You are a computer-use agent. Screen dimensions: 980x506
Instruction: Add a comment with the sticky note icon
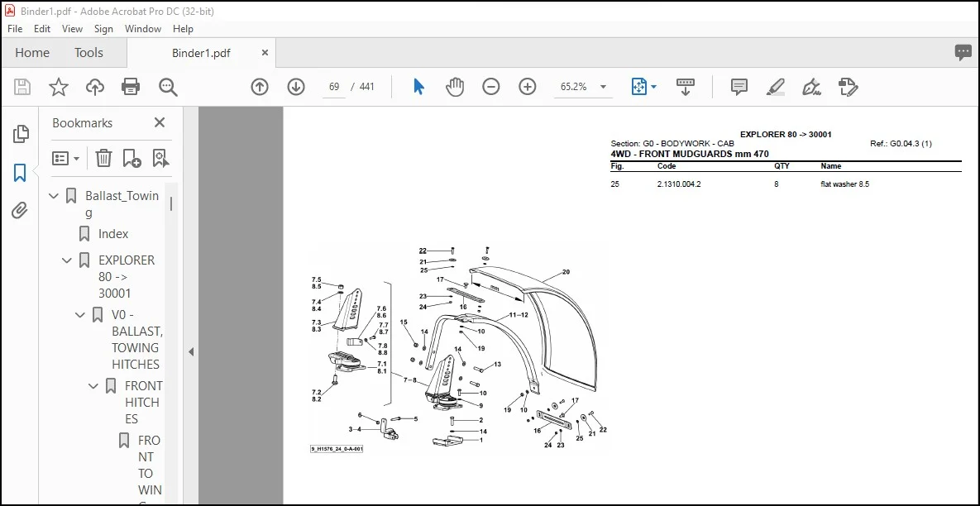[x=739, y=87]
